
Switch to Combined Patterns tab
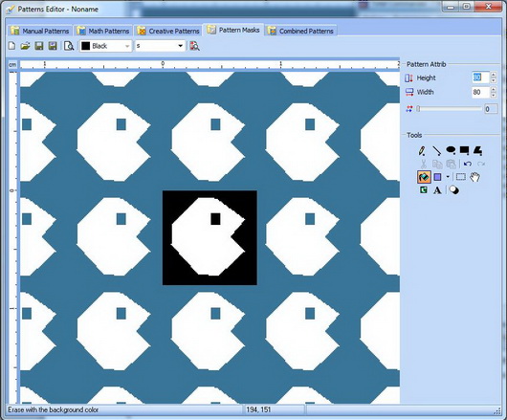pos(301,31)
